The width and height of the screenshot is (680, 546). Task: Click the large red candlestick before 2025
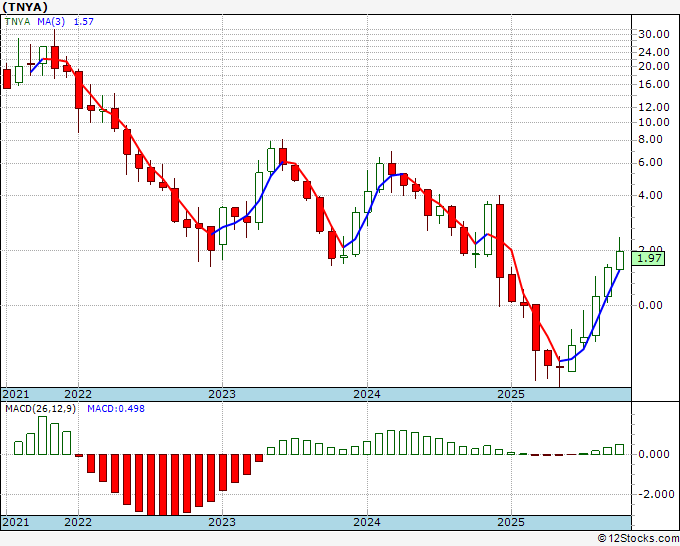coord(500,241)
